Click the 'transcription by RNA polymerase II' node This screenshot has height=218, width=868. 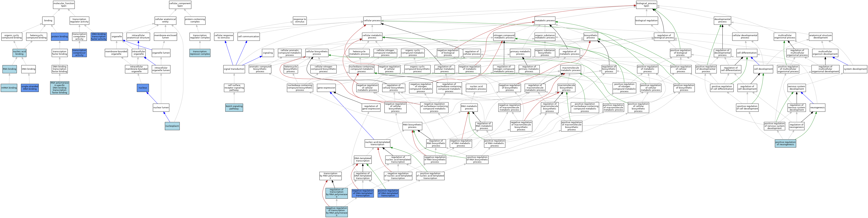pos(331,176)
